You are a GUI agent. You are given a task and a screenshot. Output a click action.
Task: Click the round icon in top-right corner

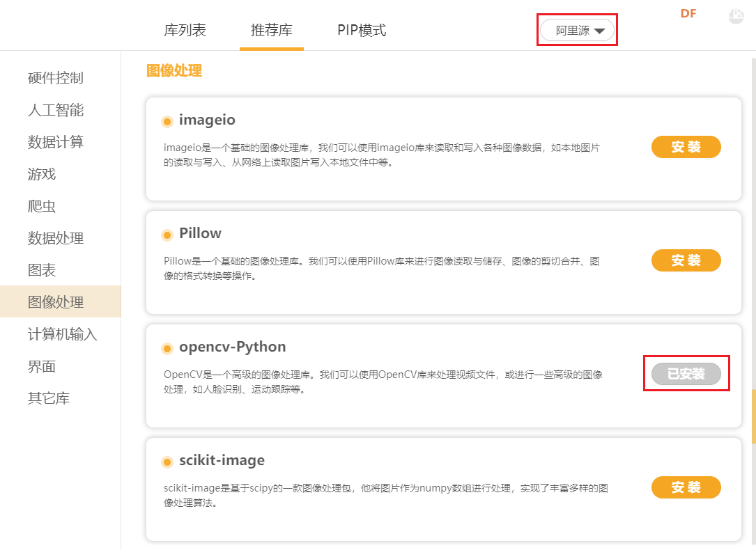[x=736, y=15]
